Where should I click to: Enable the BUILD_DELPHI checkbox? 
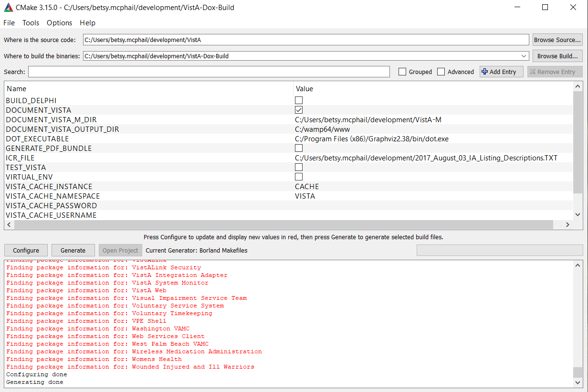point(299,101)
